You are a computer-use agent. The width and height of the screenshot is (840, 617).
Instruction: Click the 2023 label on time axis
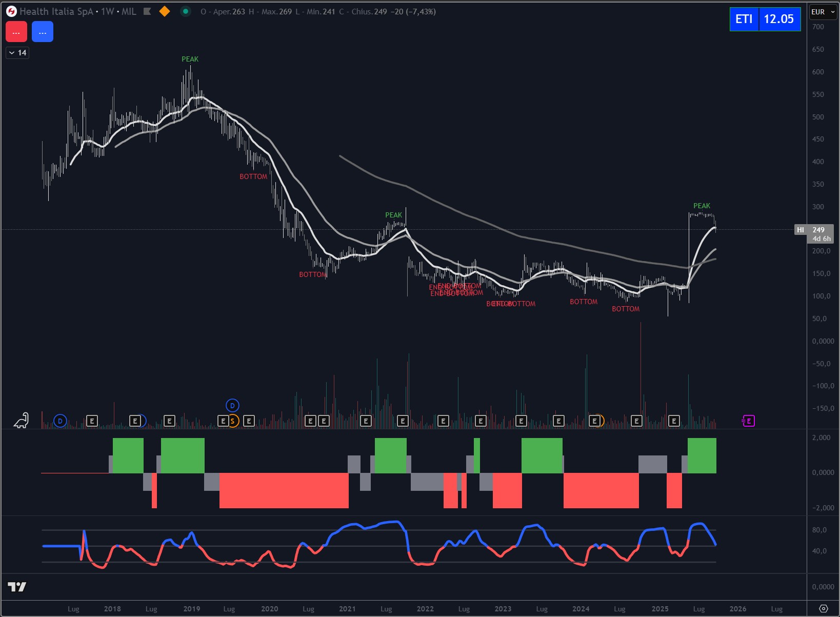503,609
